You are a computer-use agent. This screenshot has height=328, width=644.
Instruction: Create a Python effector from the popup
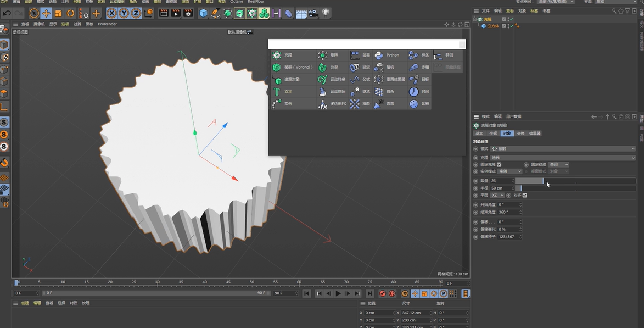379,55
